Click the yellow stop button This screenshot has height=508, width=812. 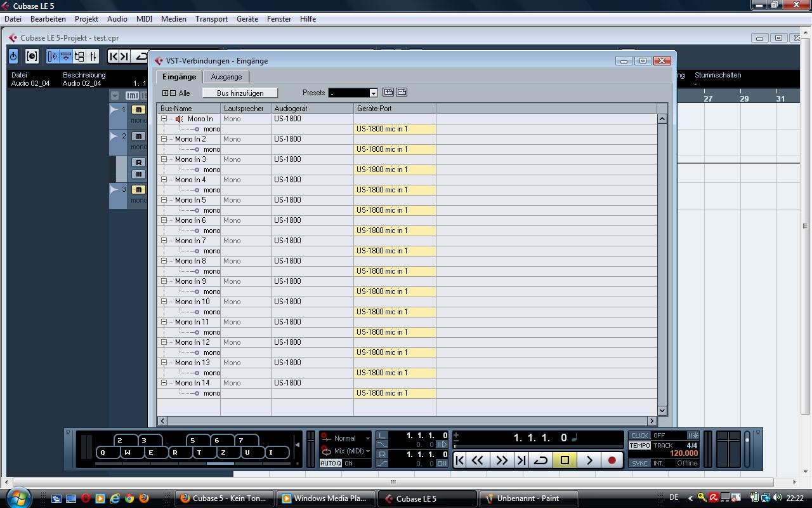(565, 460)
